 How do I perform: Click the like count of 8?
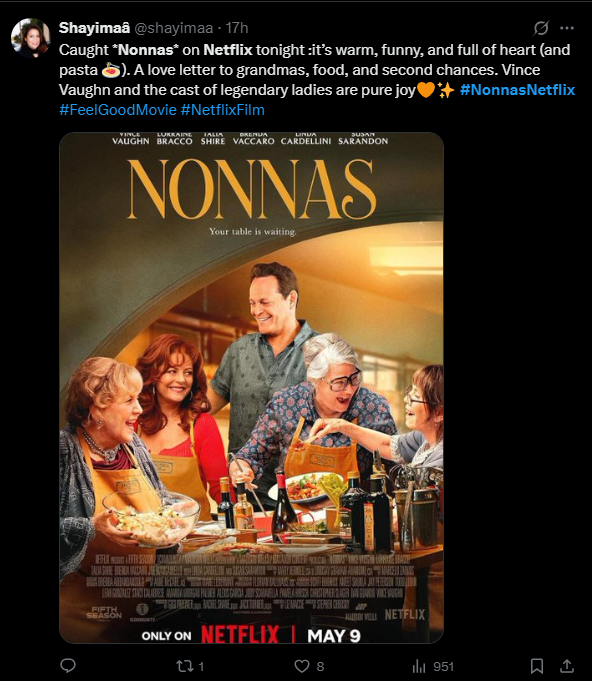click(x=320, y=666)
